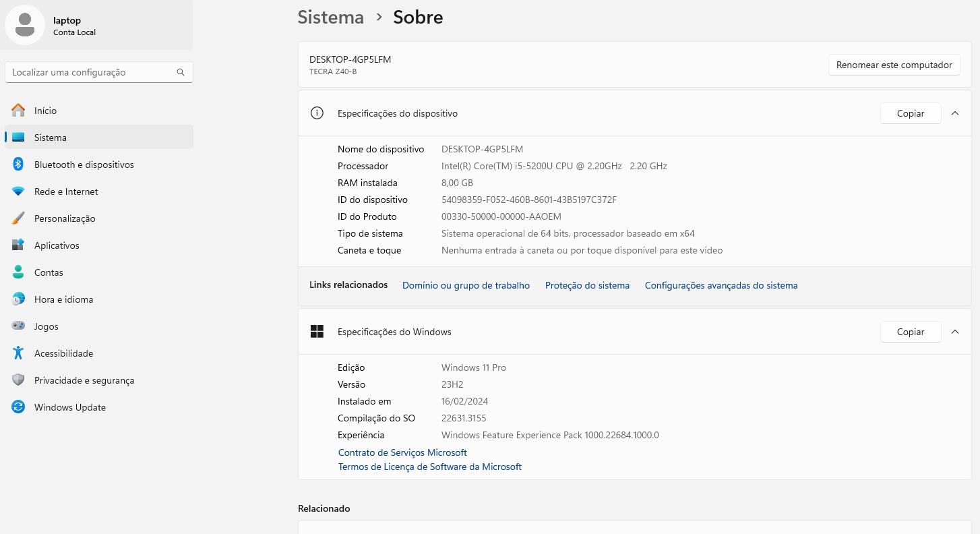Open Aplicativos settings
The width and height of the screenshot is (980, 534).
[x=99, y=245]
